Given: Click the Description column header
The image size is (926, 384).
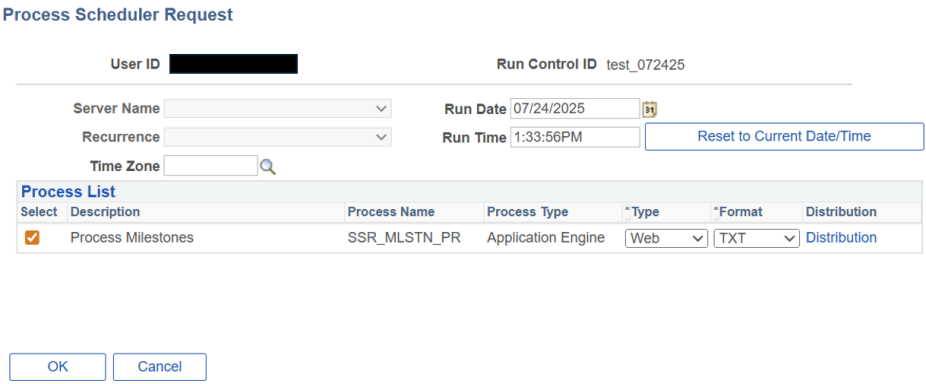Looking at the screenshot, I should point(105,211).
